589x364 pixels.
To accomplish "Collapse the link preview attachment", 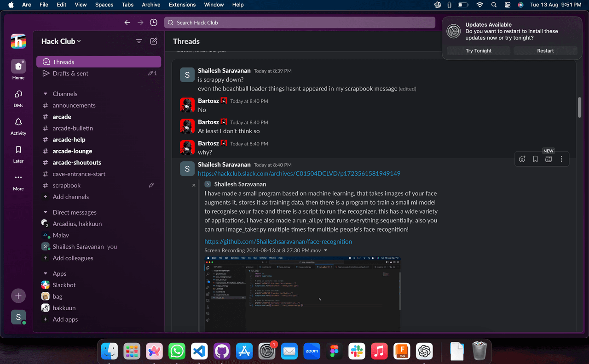I will pos(194,185).
